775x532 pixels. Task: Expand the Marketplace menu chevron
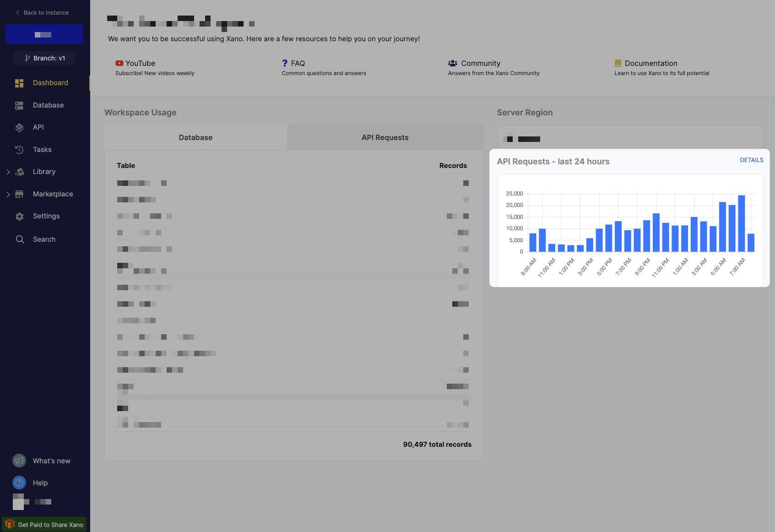[8, 194]
